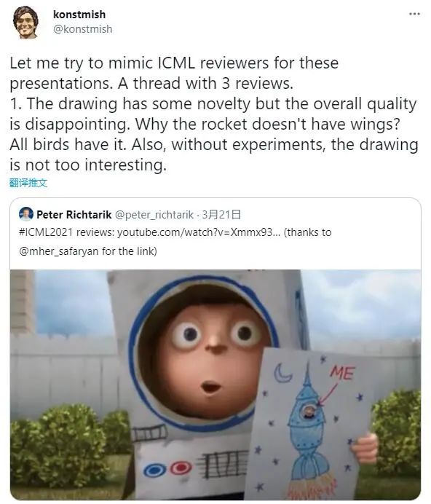Open the @konstmish handle link
The image size is (431, 504).
click(82, 29)
